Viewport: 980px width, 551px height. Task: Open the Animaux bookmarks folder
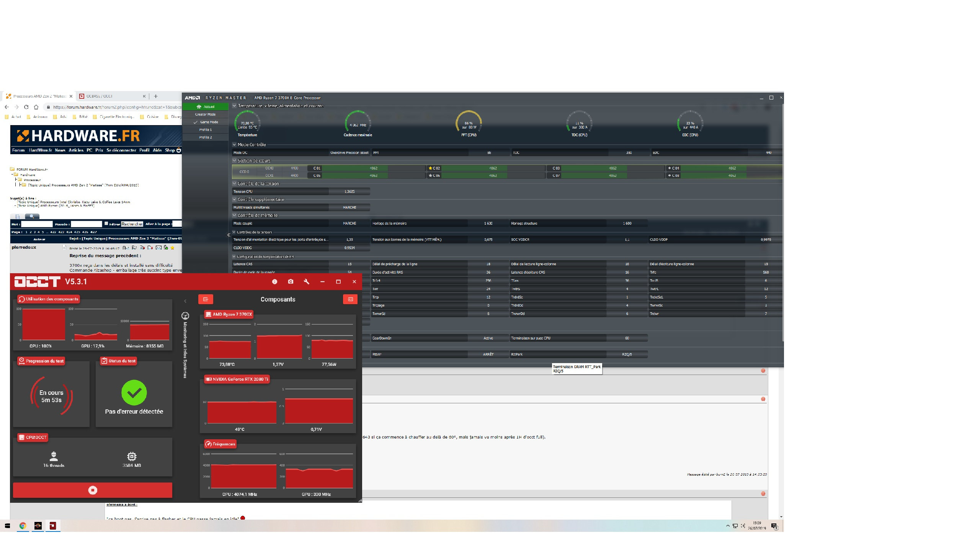37,117
